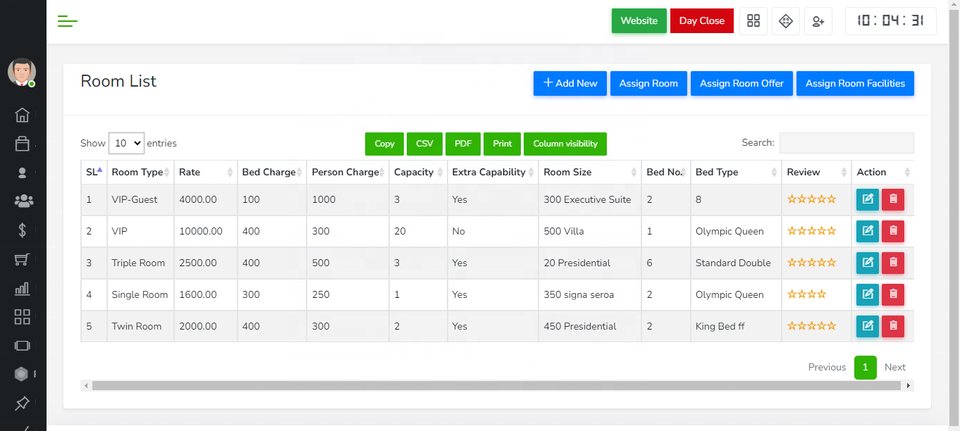Open the home icon in sidebar

[x=22, y=115]
